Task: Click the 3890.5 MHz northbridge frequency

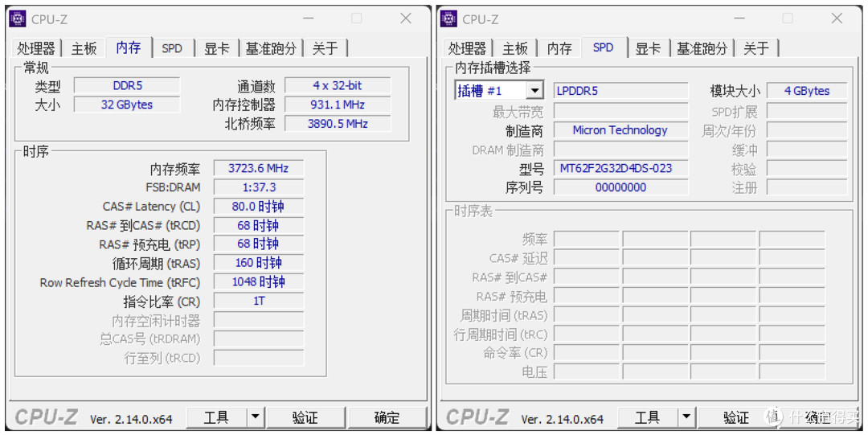Action: click(x=338, y=124)
